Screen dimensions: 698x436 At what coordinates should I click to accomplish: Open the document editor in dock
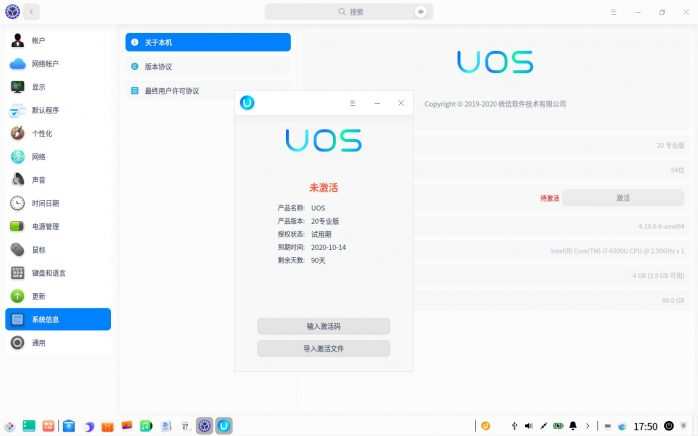(x=166, y=426)
